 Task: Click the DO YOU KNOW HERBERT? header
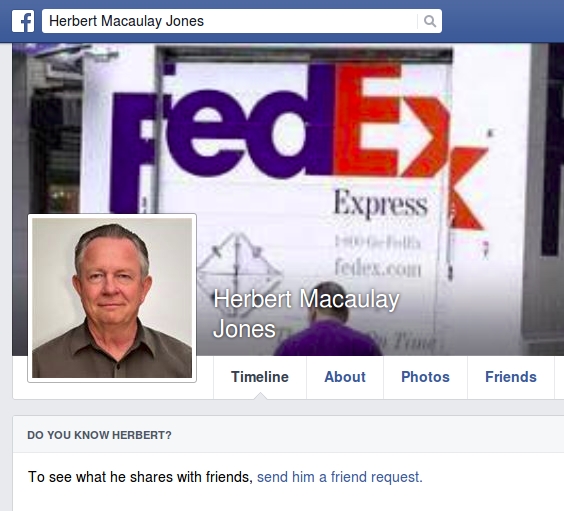tap(99, 435)
